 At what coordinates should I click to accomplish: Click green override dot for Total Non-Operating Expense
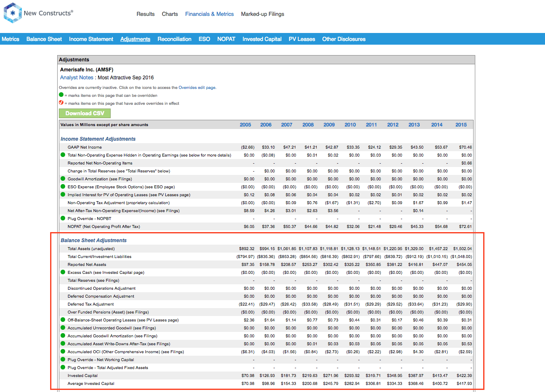[x=63, y=155]
